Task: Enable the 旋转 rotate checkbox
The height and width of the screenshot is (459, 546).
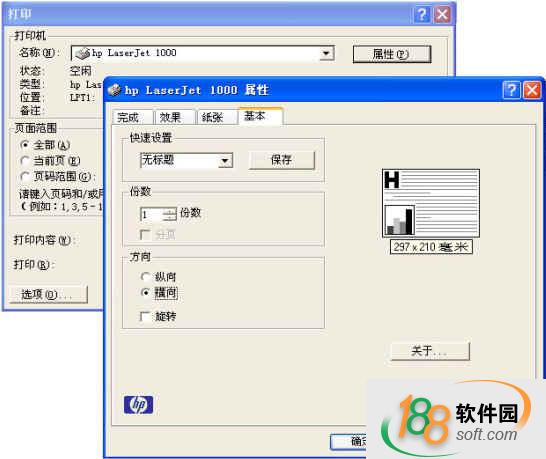Action: point(145,316)
